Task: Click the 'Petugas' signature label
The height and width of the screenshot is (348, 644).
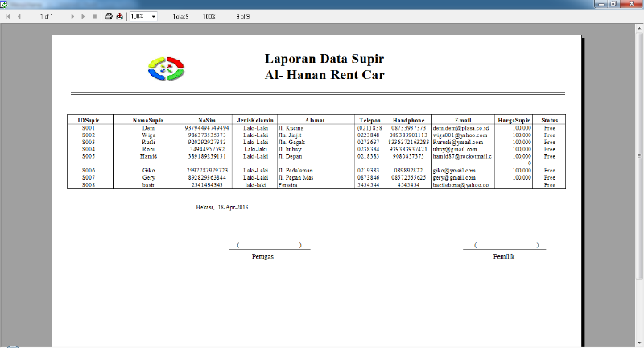Action: 263,256
